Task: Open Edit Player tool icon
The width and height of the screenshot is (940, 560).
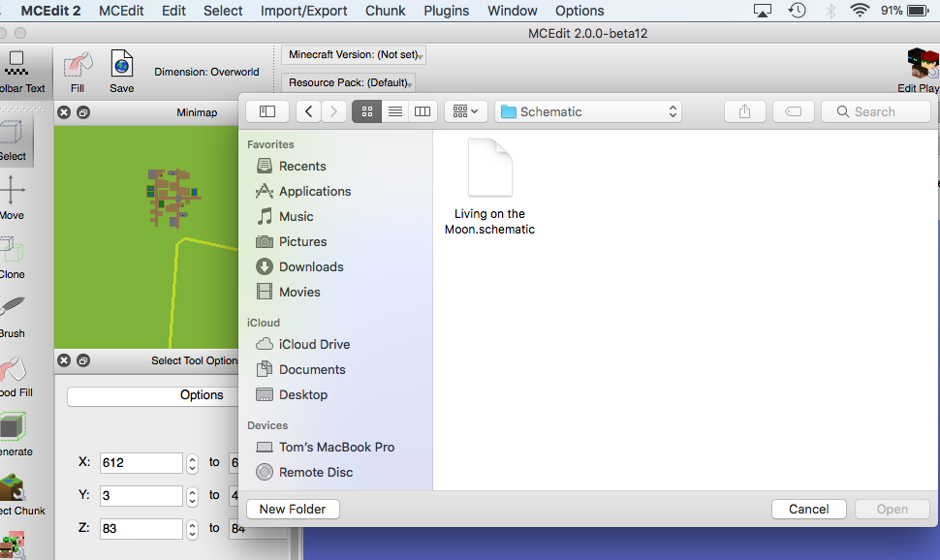Action: 922,72
